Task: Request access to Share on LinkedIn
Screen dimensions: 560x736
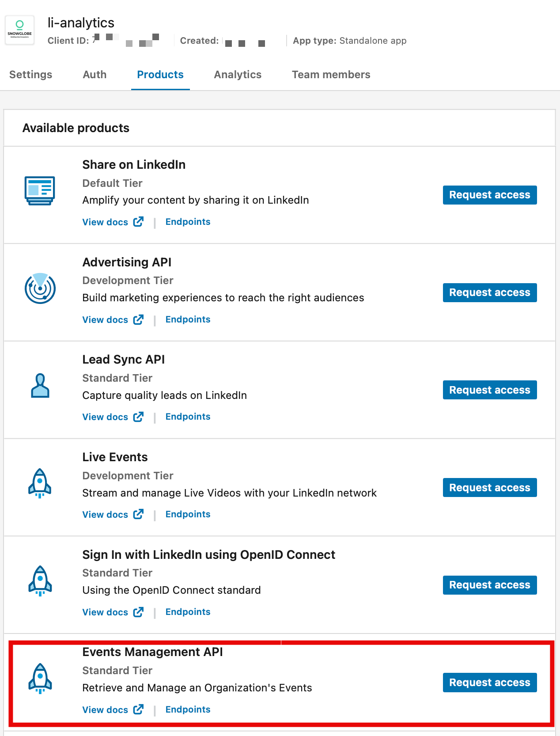Action: point(490,195)
